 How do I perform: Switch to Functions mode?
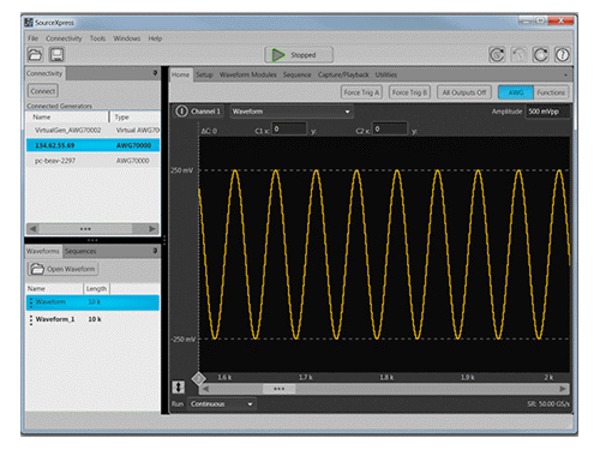pos(549,92)
